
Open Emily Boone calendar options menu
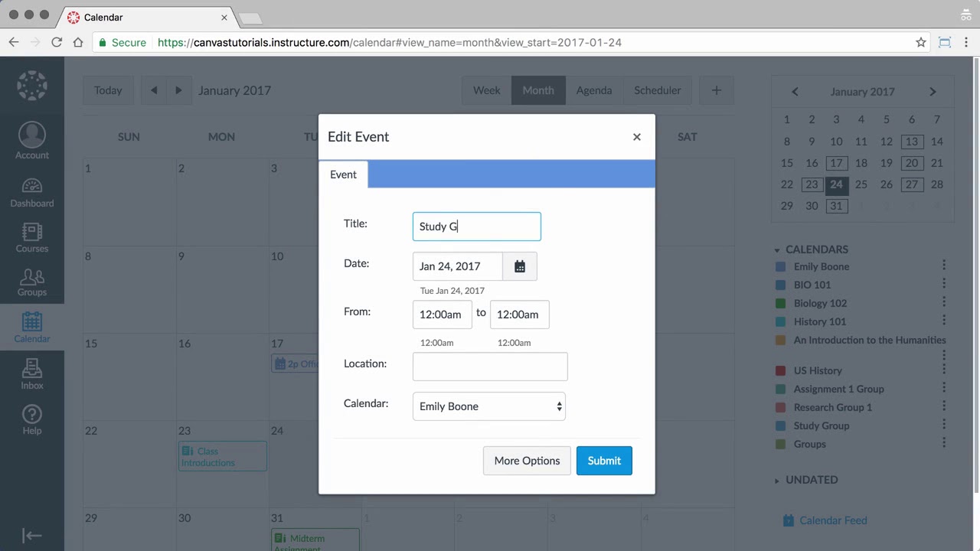pyautogui.click(x=944, y=265)
